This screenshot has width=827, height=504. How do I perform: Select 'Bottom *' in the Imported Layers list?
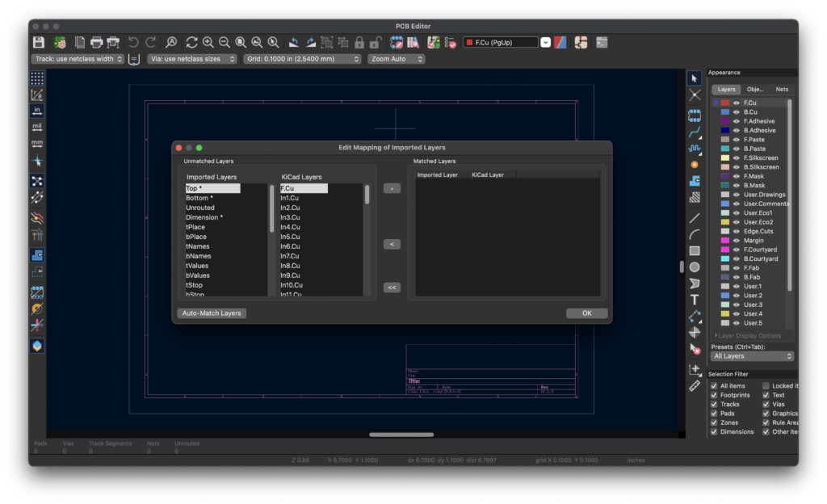(199, 198)
